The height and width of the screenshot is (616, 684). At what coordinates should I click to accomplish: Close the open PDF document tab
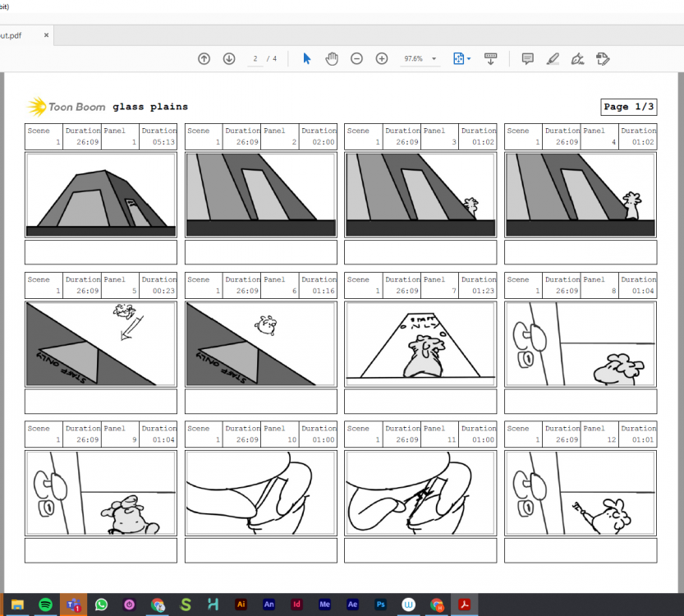[47, 35]
